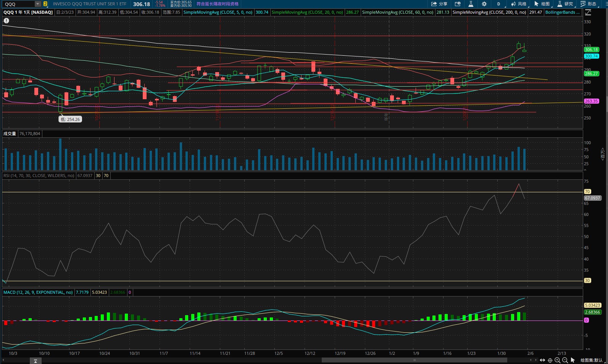Viewport: 608px width, 364px height.
Task: Click the MACD zero-line magenta tag
Action: (x=586, y=320)
